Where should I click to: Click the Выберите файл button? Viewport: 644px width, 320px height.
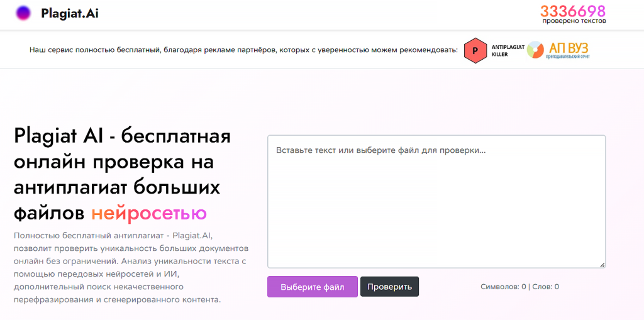(312, 287)
